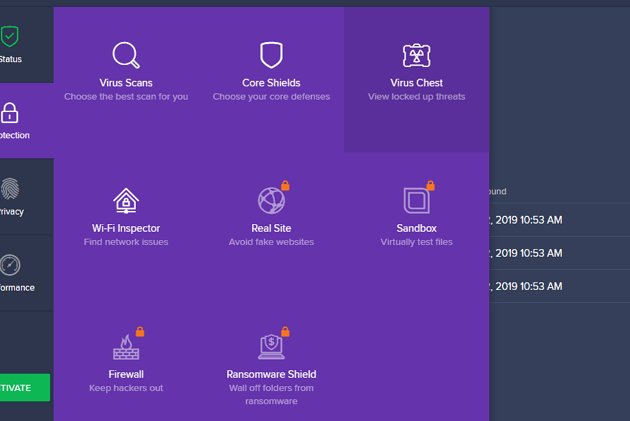The image size is (630, 421).
Task: Open the Sandbox square icon
Action: 416,200
